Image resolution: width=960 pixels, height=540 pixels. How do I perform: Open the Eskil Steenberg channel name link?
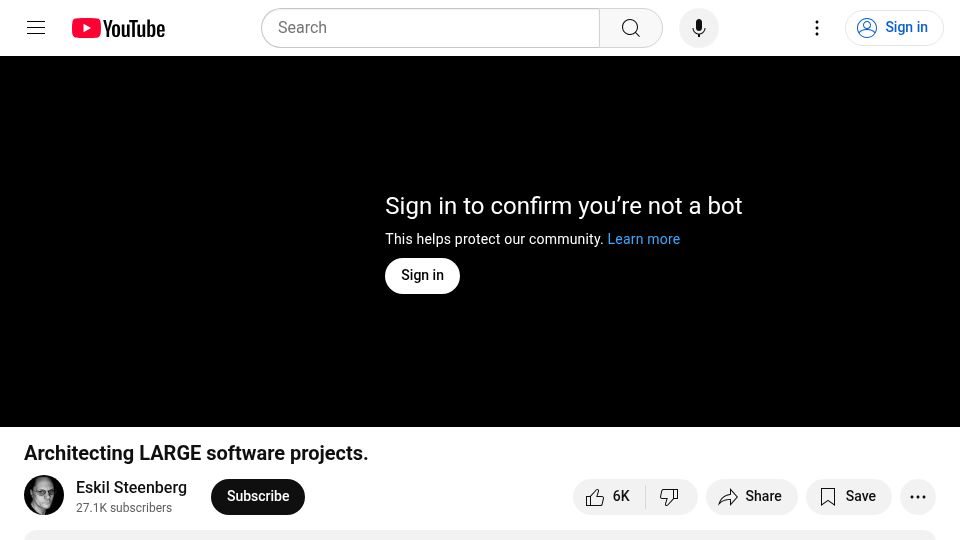click(x=131, y=487)
